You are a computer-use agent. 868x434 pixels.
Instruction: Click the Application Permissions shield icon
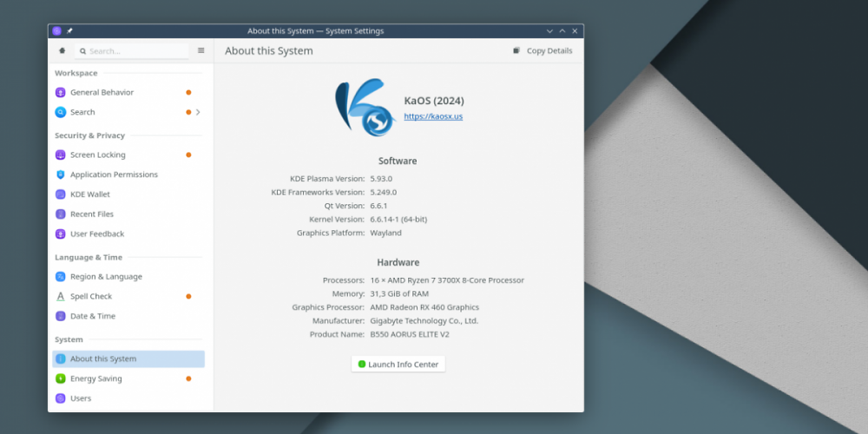[x=61, y=174]
